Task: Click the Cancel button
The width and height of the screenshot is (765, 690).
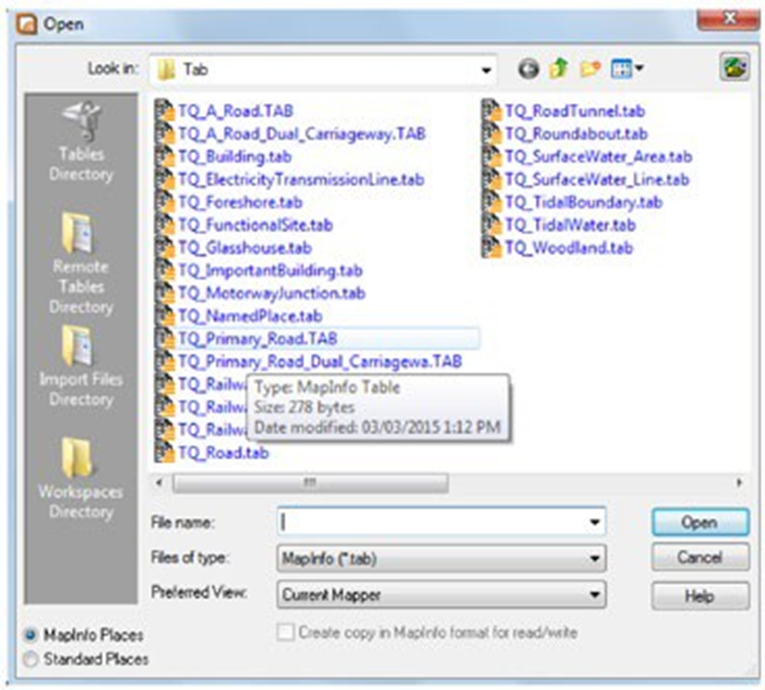Action: (x=700, y=557)
